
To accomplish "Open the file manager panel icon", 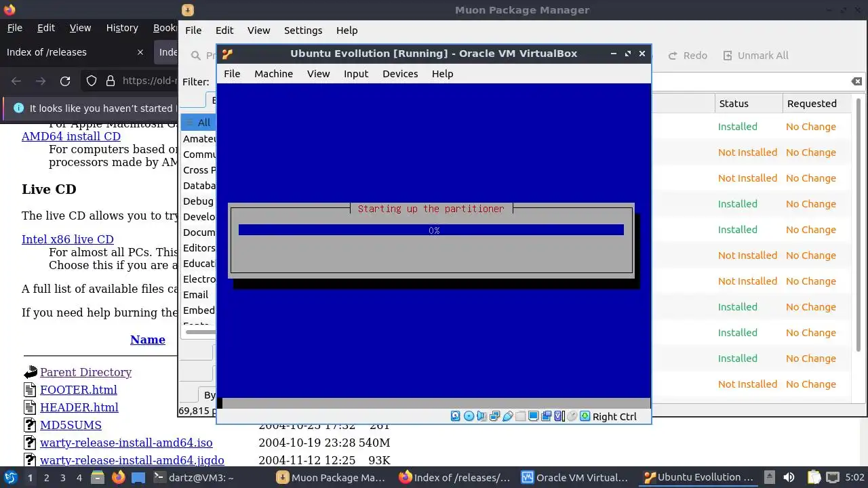I will pyautogui.click(x=98, y=477).
